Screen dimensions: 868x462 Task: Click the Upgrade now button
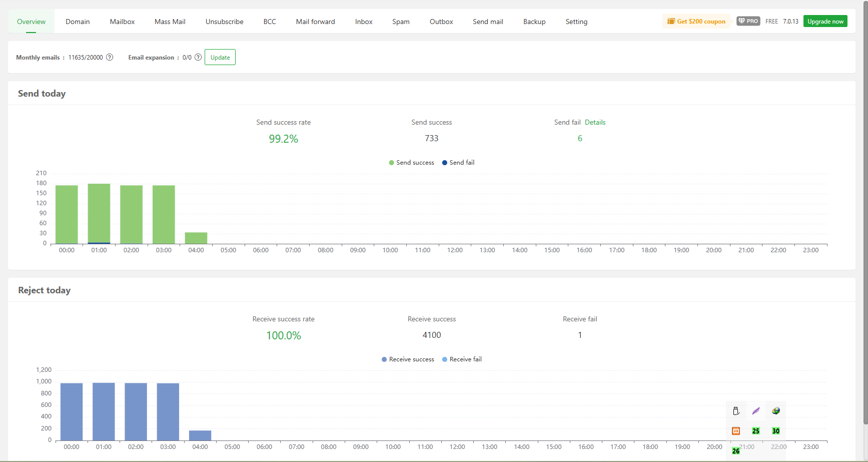click(x=825, y=21)
